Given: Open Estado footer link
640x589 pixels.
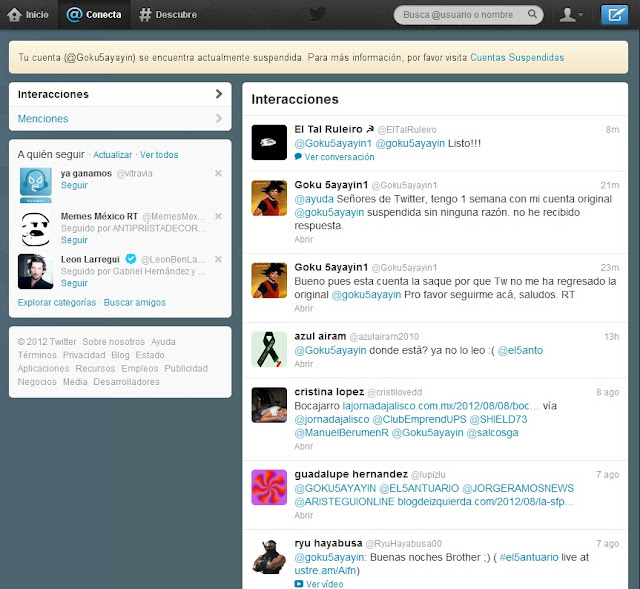Looking at the screenshot, I should (150, 355).
